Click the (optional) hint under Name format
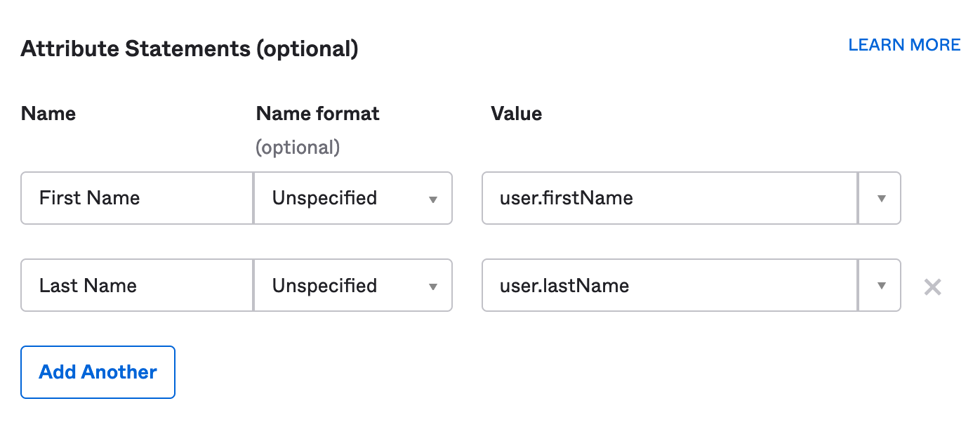Image resolution: width=980 pixels, height=427 pixels. tap(298, 147)
